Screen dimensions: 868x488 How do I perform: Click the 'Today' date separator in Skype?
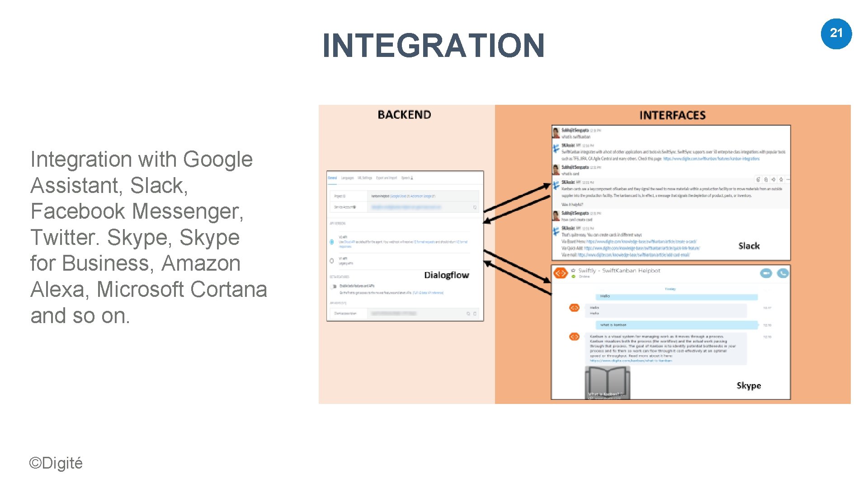point(670,289)
